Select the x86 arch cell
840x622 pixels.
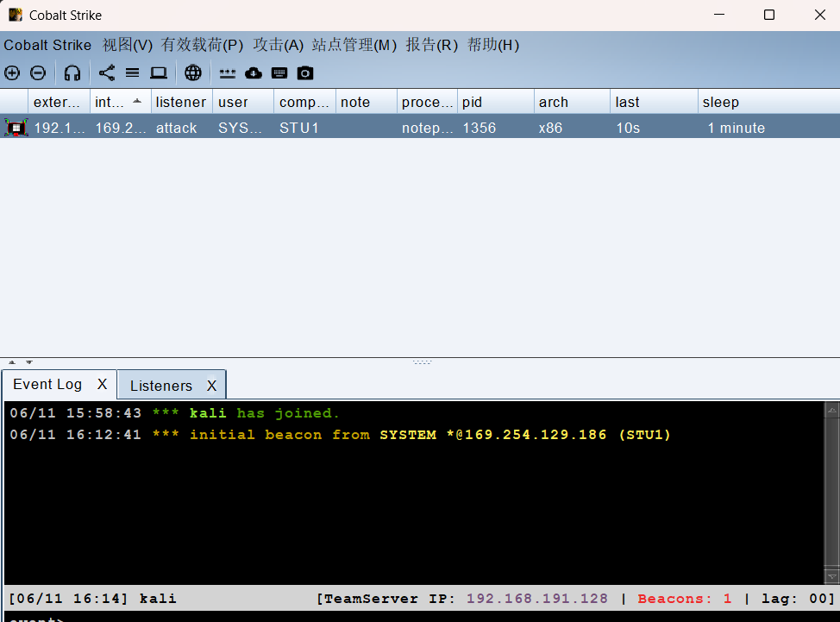(572, 128)
